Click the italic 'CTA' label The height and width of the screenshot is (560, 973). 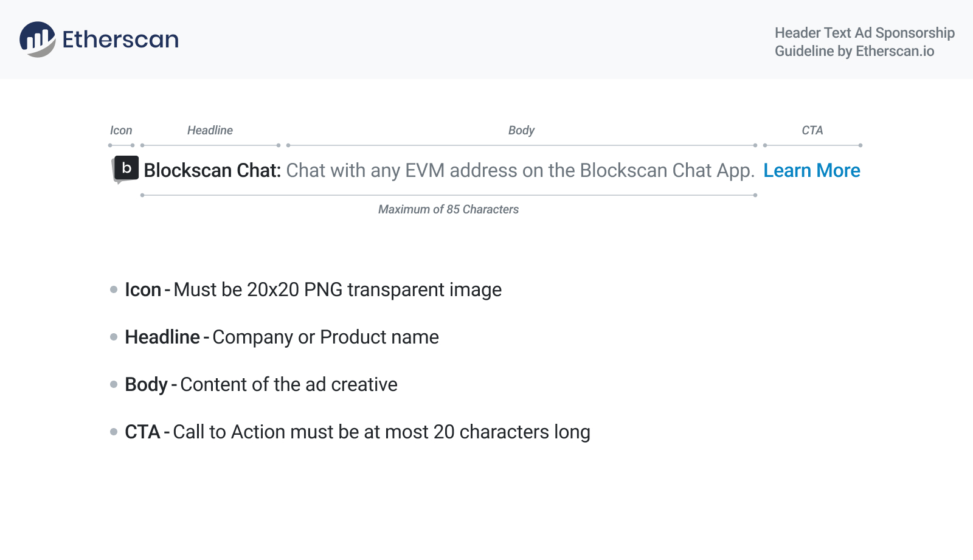(812, 131)
